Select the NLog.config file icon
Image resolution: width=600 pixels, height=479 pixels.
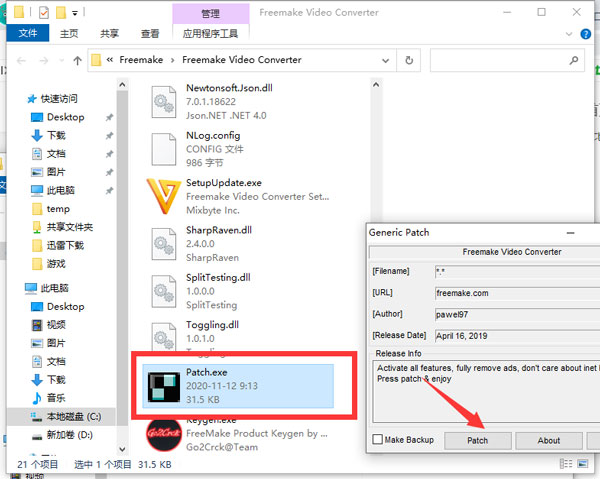click(164, 149)
